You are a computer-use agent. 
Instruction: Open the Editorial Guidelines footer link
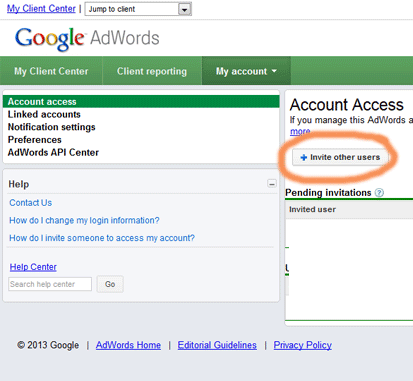[x=217, y=345]
